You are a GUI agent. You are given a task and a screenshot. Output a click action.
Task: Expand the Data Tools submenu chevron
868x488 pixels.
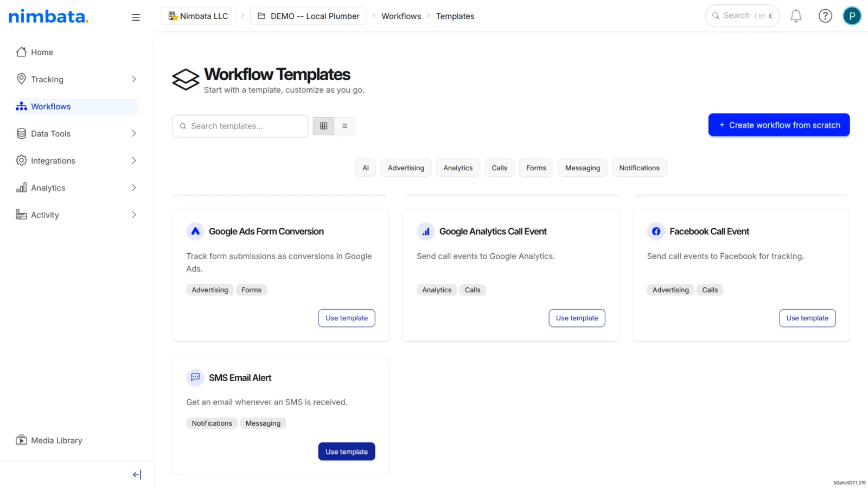point(134,133)
